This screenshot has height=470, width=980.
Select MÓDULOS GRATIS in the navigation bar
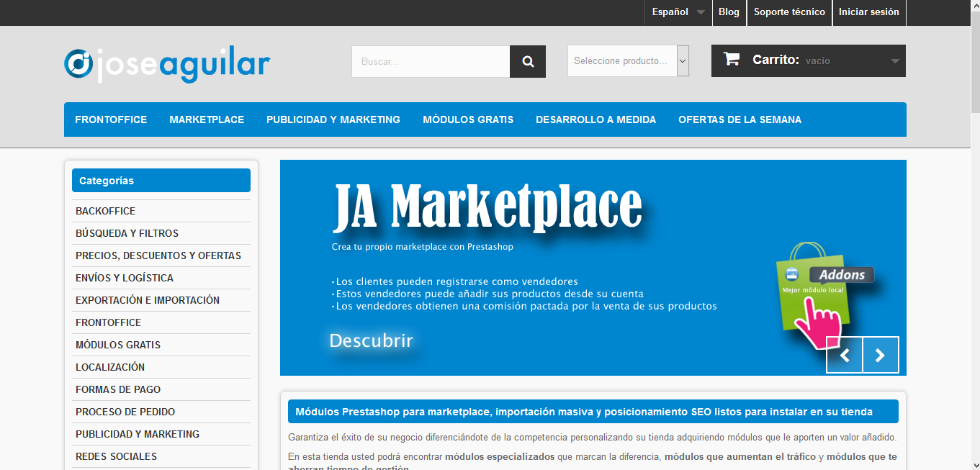468,119
